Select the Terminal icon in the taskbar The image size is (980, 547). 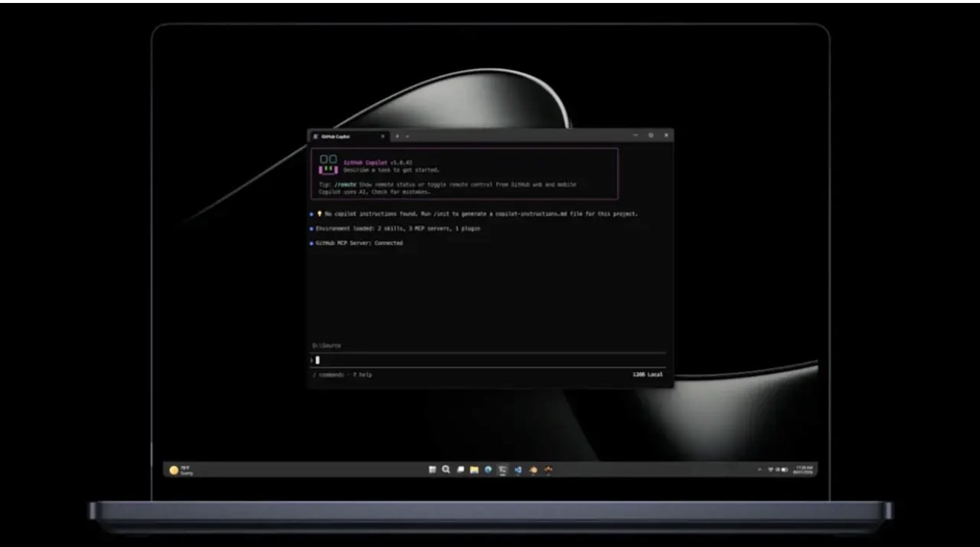(x=503, y=469)
